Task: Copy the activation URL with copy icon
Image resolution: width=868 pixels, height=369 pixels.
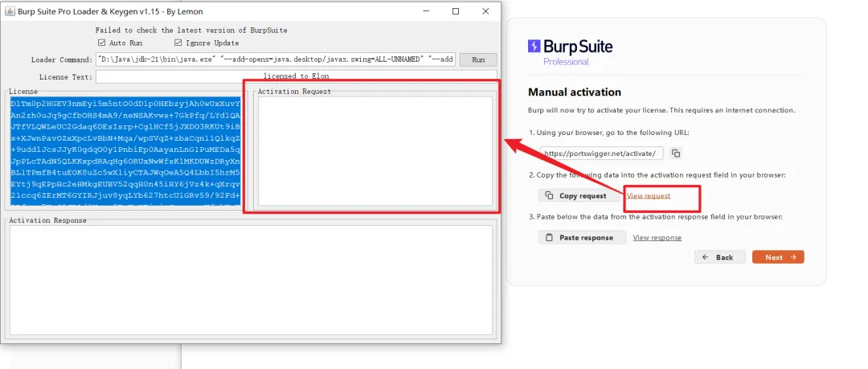Action: [x=676, y=154]
